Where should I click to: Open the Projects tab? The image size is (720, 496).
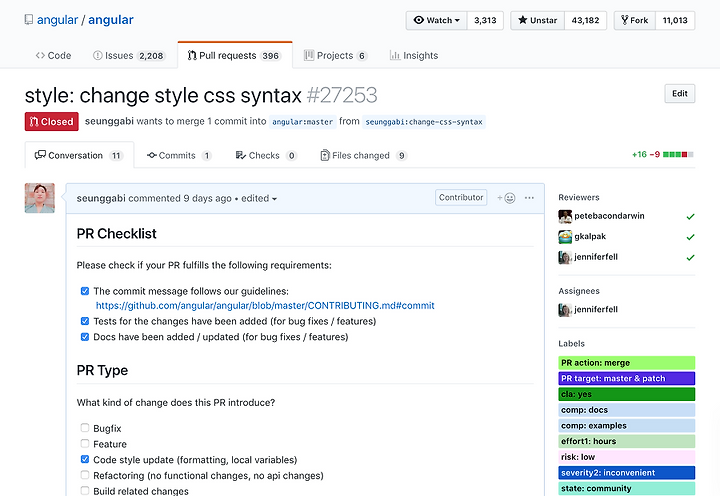tap(335, 56)
